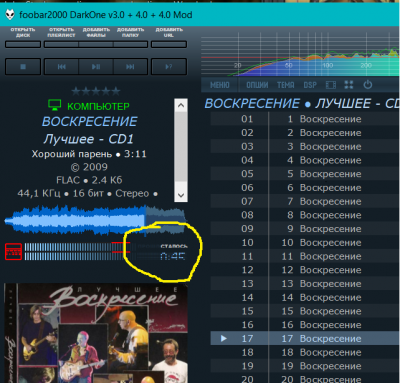Click the four-squares layout icon
The image size is (400, 383).
(349, 85)
